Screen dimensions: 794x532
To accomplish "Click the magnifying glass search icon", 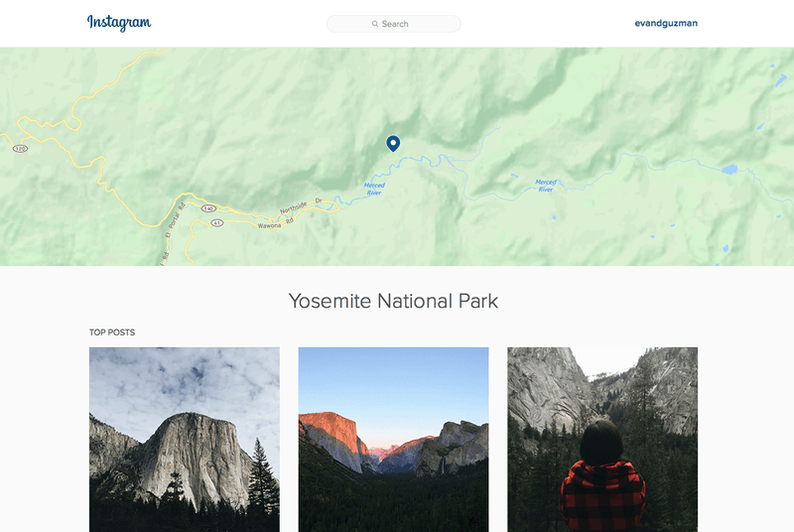I will pyautogui.click(x=375, y=24).
